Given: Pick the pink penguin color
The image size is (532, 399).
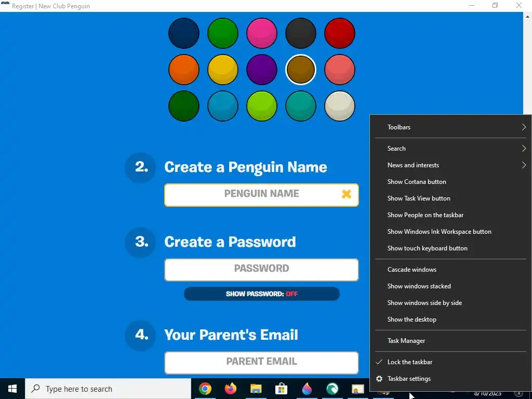Looking at the screenshot, I should (262, 33).
